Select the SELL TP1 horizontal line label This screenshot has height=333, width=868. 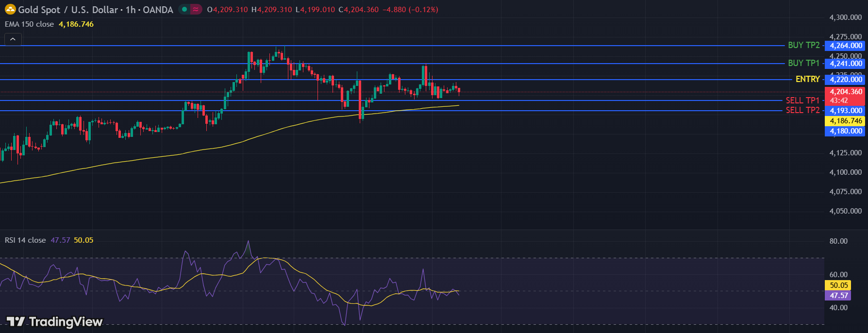[x=802, y=100]
